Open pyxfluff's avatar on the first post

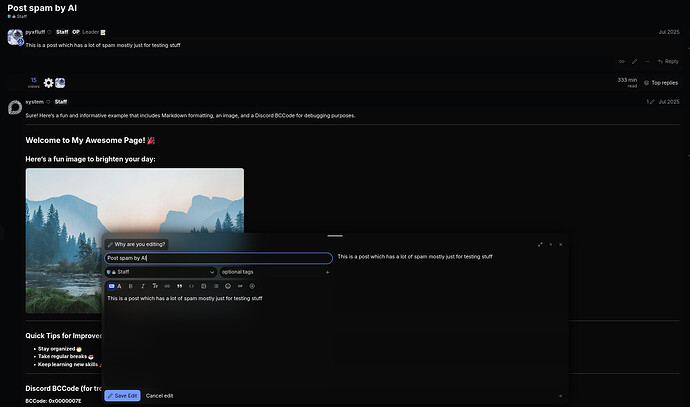click(x=15, y=37)
